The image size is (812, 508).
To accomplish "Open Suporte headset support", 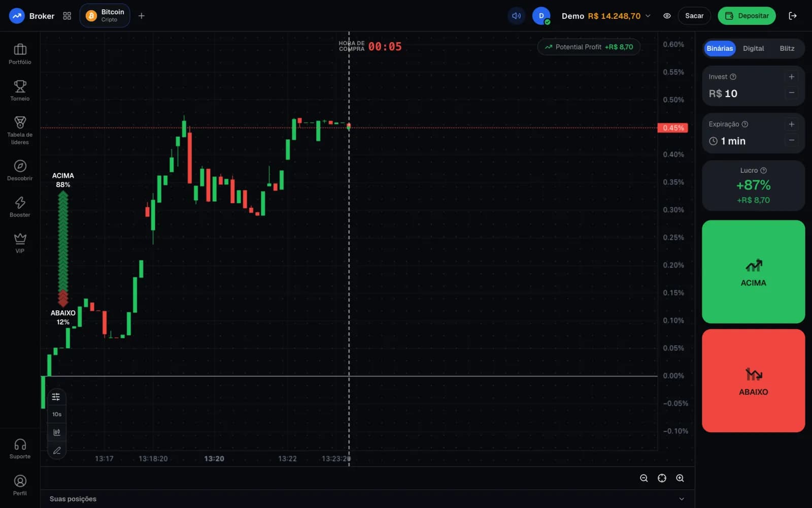I will [x=20, y=449].
